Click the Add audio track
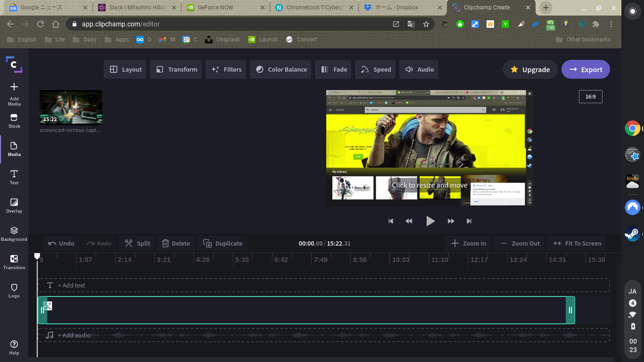Viewport: 644px width, 362px height. (x=324, y=335)
